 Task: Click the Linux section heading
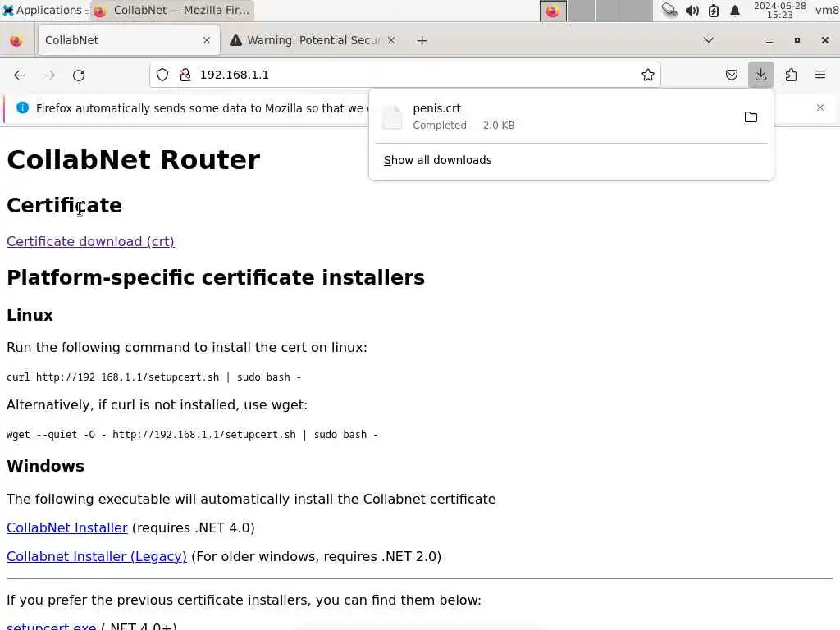click(30, 315)
